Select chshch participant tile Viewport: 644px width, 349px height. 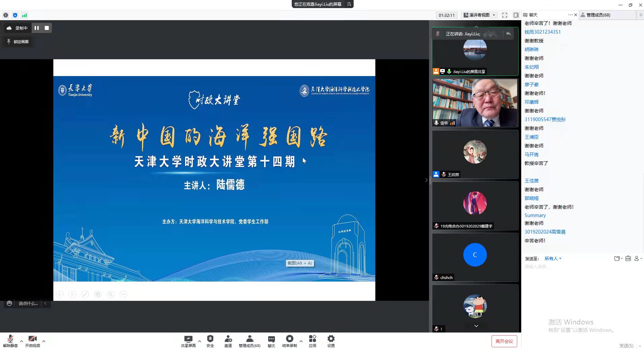coord(475,257)
